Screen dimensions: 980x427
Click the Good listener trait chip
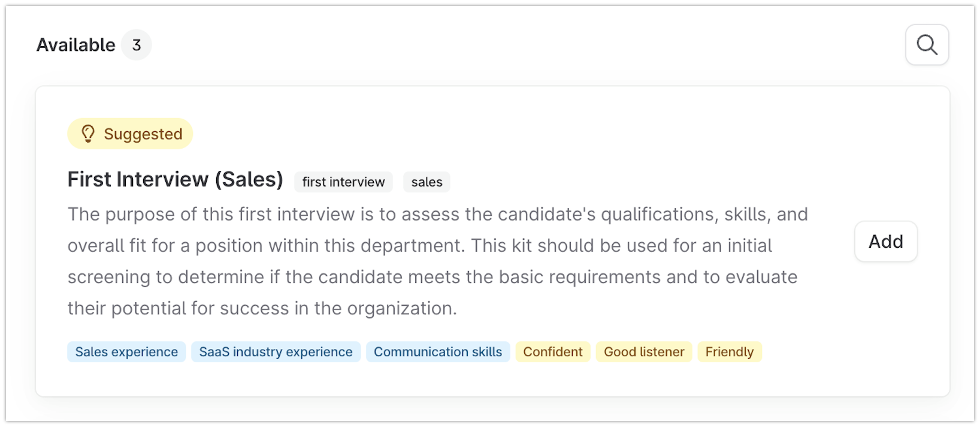(644, 352)
